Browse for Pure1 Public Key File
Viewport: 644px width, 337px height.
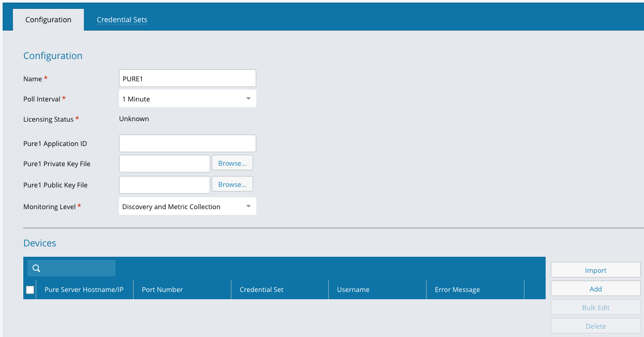click(x=232, y=184)
